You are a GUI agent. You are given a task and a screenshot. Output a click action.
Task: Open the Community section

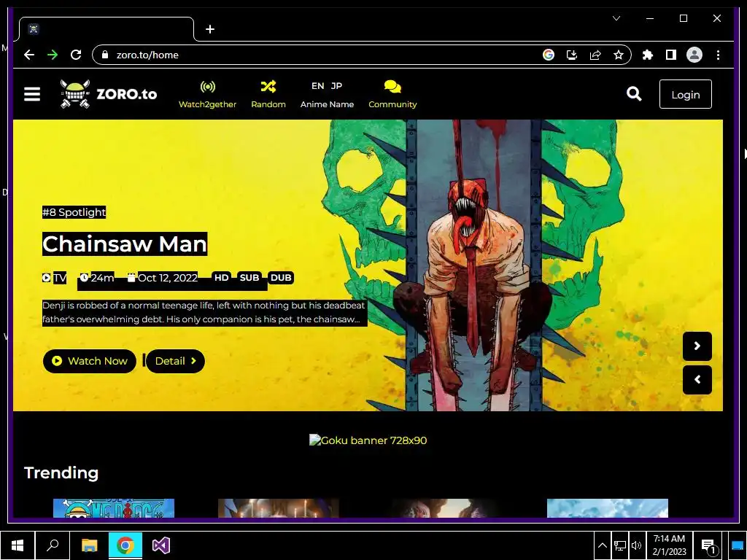pyautogui.click(x=392, y=94)
